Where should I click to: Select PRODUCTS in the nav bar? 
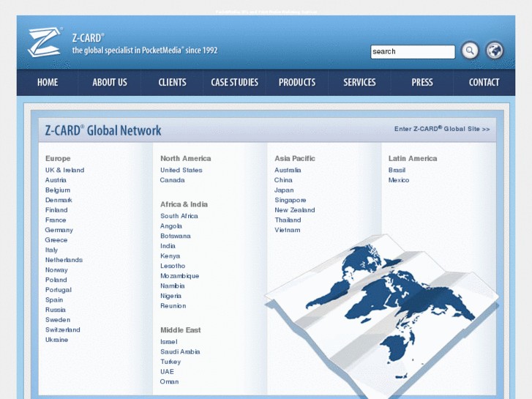297,82
